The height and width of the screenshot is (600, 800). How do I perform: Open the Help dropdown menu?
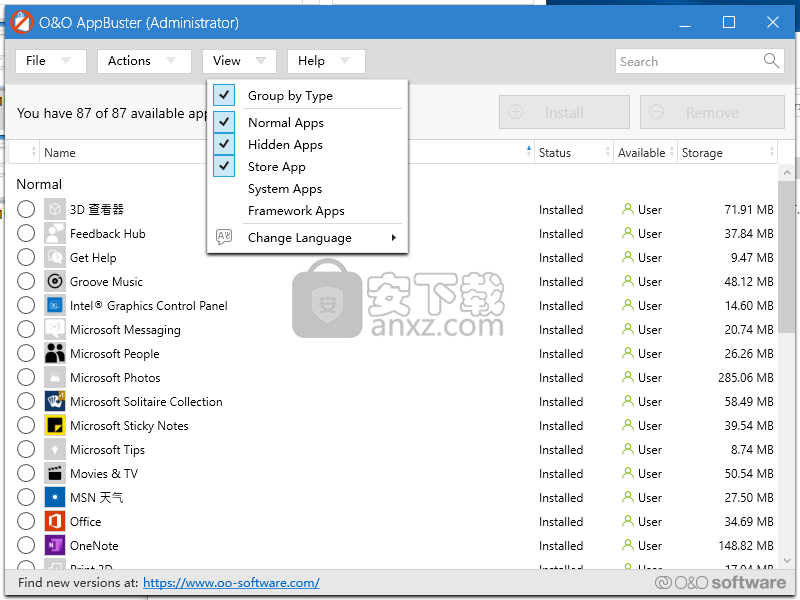pos(326,61)
